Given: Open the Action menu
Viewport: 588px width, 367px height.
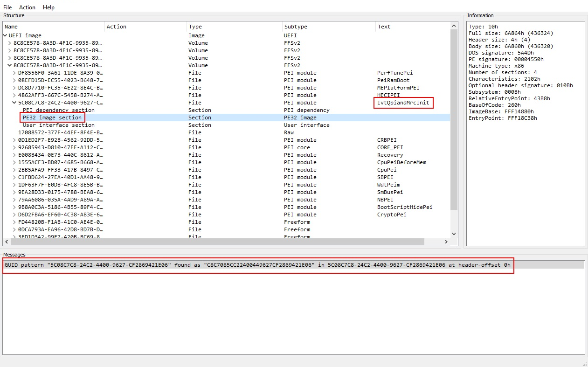Looking at the screenshot, I should coord(27,7).
